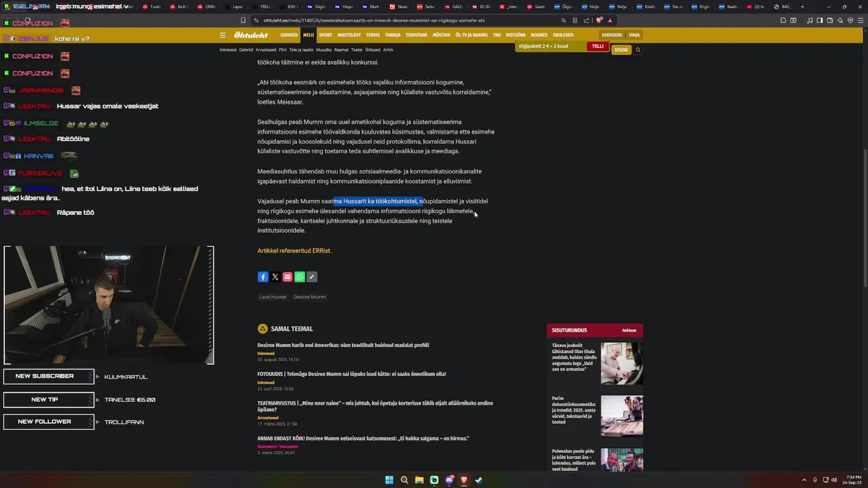Open ÕL TV JA RAADIO section

click(x=471, y=35)
